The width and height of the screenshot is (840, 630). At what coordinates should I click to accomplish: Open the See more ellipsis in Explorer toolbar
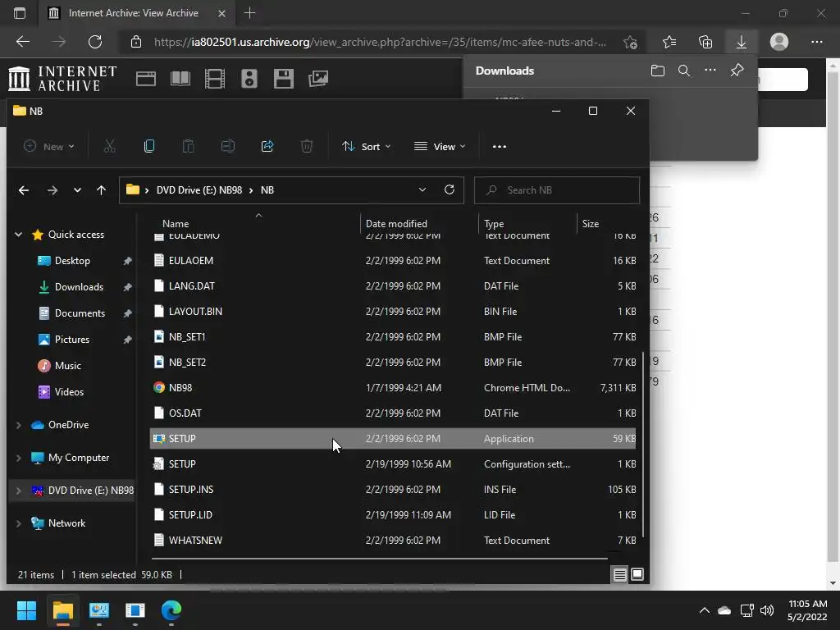coord(500,146)
